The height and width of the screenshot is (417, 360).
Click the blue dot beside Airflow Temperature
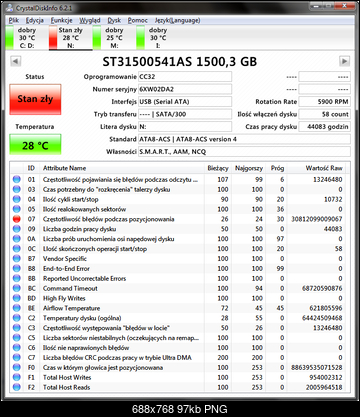click(x=16, y=308)
